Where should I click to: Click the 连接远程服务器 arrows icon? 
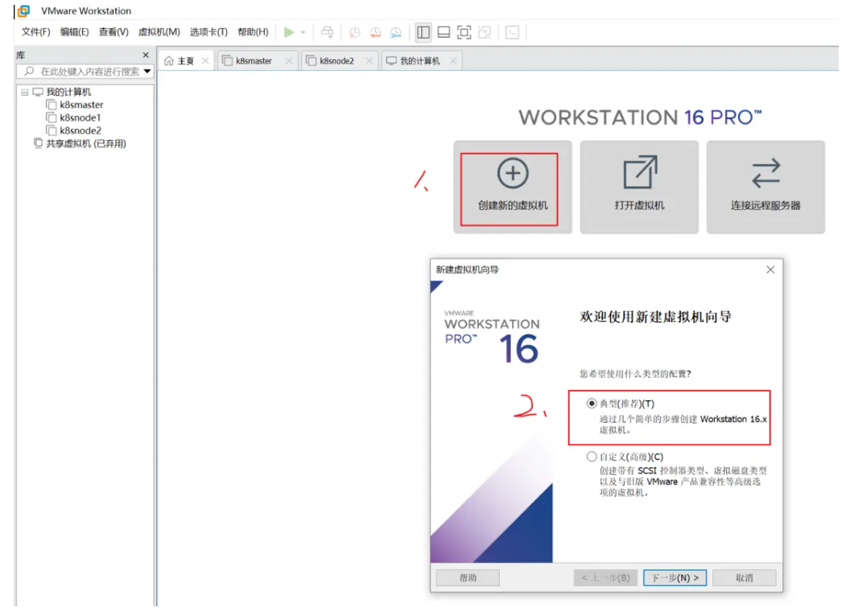[x=766, y=173]
